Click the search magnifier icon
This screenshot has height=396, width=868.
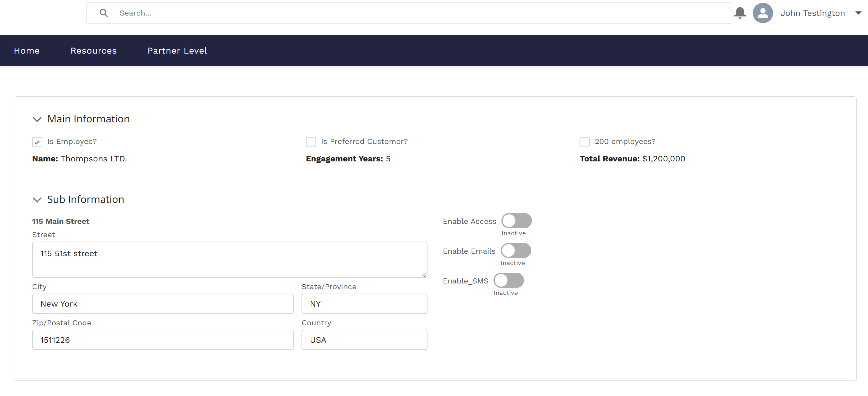(103, 13)
